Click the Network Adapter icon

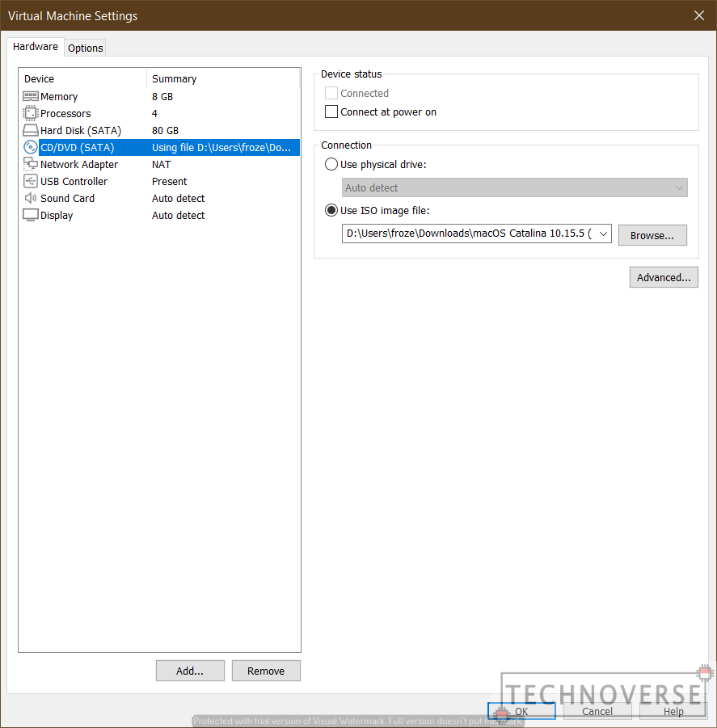point(30,164)
